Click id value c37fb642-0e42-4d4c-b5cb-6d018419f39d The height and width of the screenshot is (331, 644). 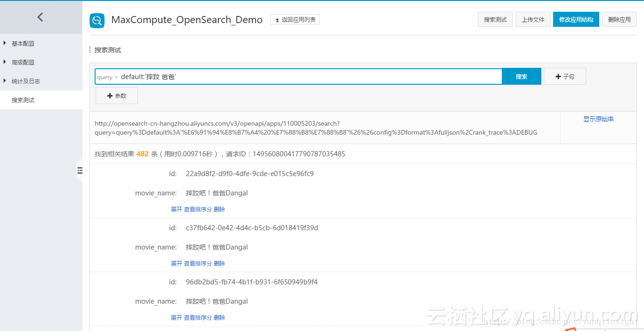[x=252, y=228]
